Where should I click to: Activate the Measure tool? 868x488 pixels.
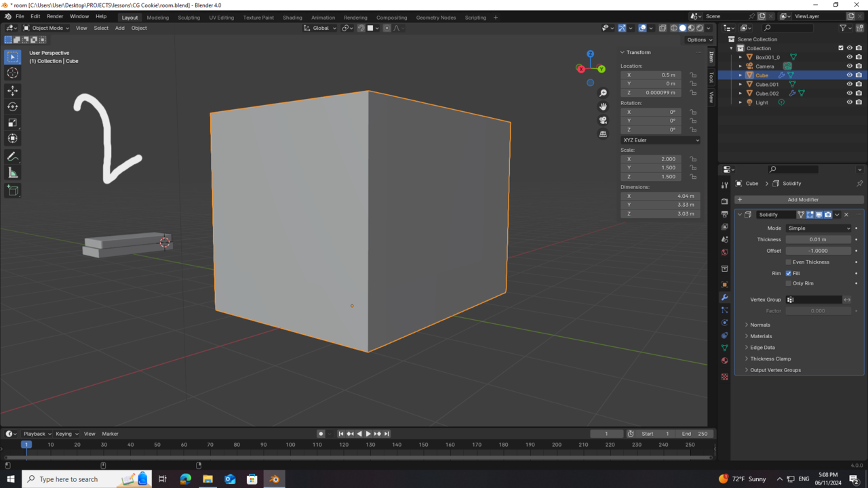[x=13, y=172]
